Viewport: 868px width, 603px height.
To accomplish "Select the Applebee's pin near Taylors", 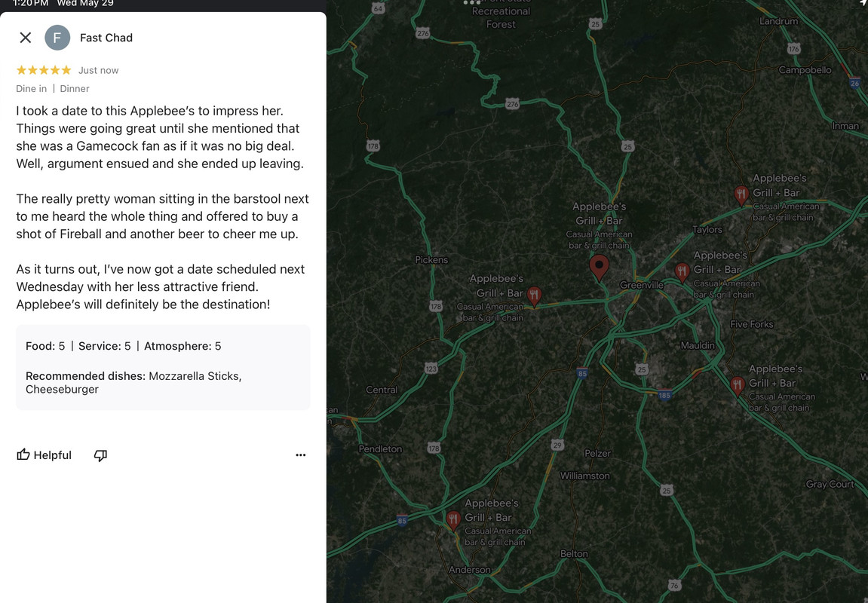I will [741, 194].
